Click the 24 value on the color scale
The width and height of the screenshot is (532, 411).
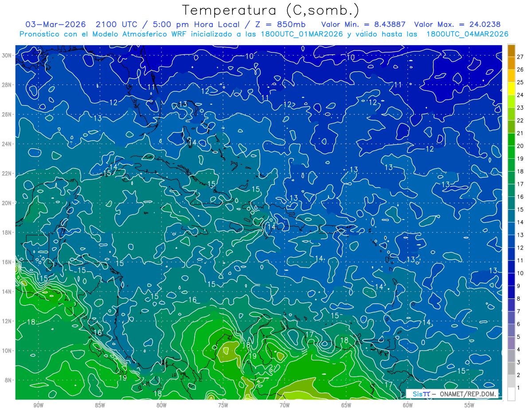pos(520,95)
